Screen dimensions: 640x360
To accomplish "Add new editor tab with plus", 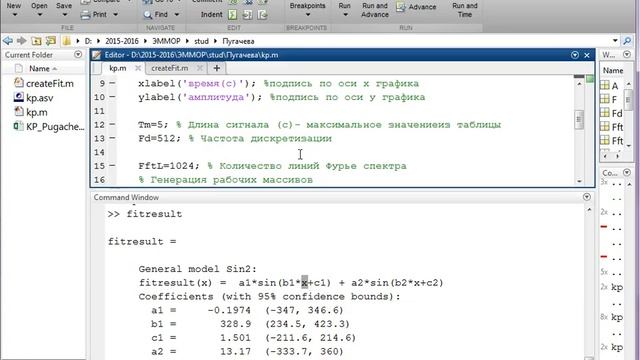I will [217, 68].
